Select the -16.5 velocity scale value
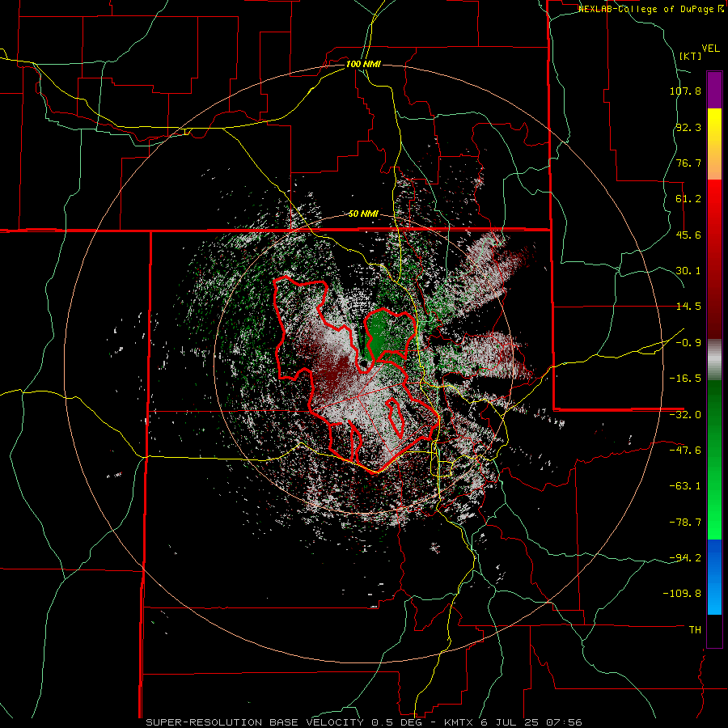 tap(685, 379)
